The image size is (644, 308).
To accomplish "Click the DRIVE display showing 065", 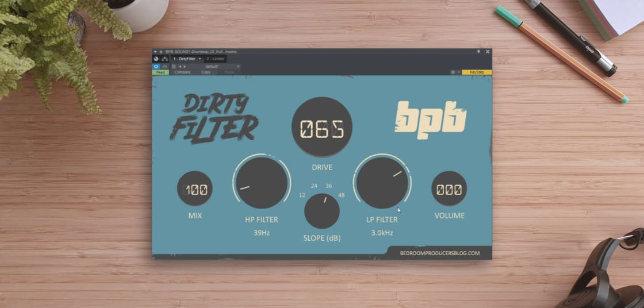I will [322, 127].
